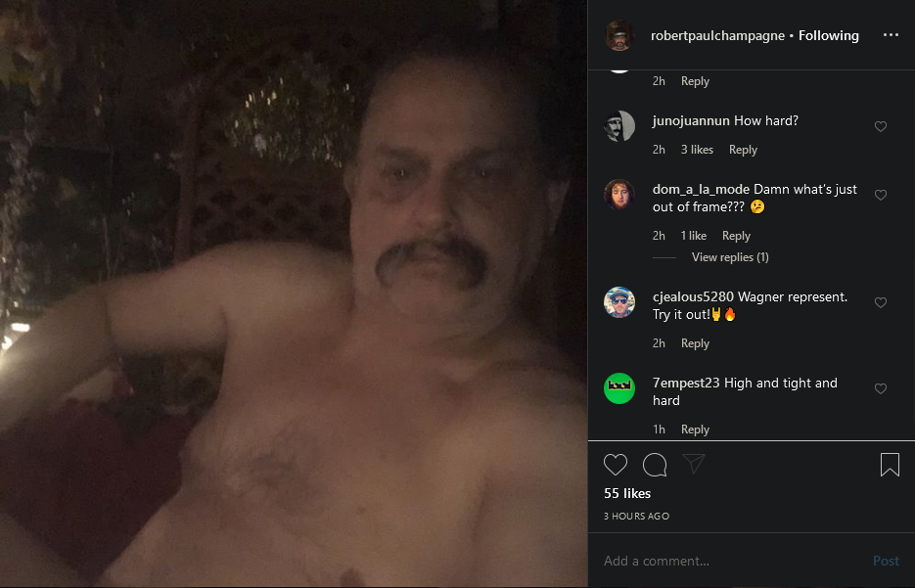Like 7empest23's comment heart
The width and height of the screenshot is (915, 588).
(x=881, y=388)
